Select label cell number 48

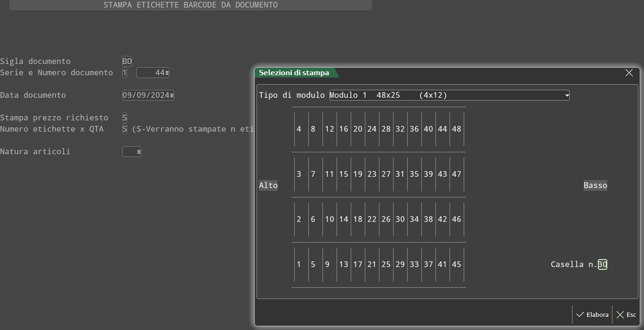pos(457,129)
